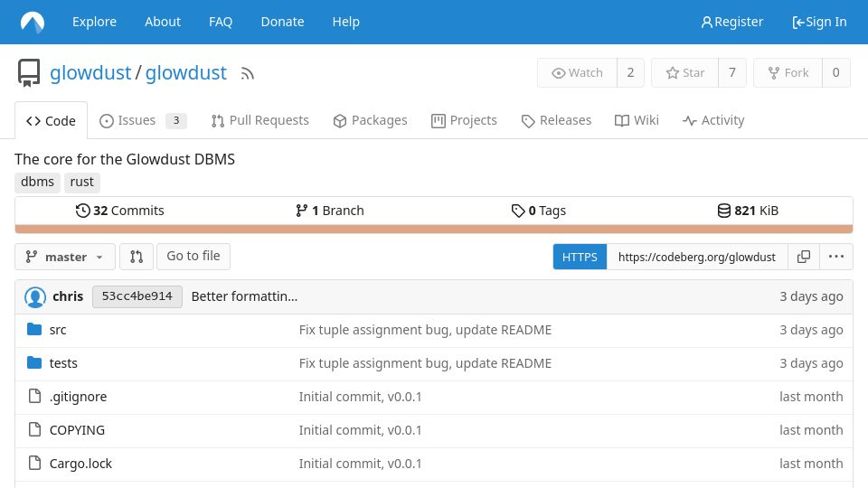868x488 pixels.
Task: Open Cargo.lock row's 'Initial commit, v0.0.1' link
Action: pyautogui.click(x=361, y=463)
